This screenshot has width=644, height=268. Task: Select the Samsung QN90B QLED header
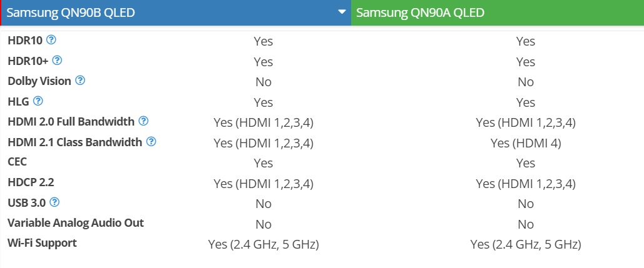(176, 12)
